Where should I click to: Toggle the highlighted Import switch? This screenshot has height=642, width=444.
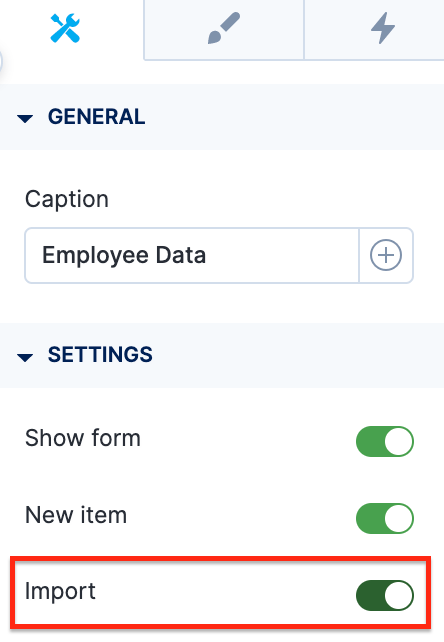(x=385, y=595)
